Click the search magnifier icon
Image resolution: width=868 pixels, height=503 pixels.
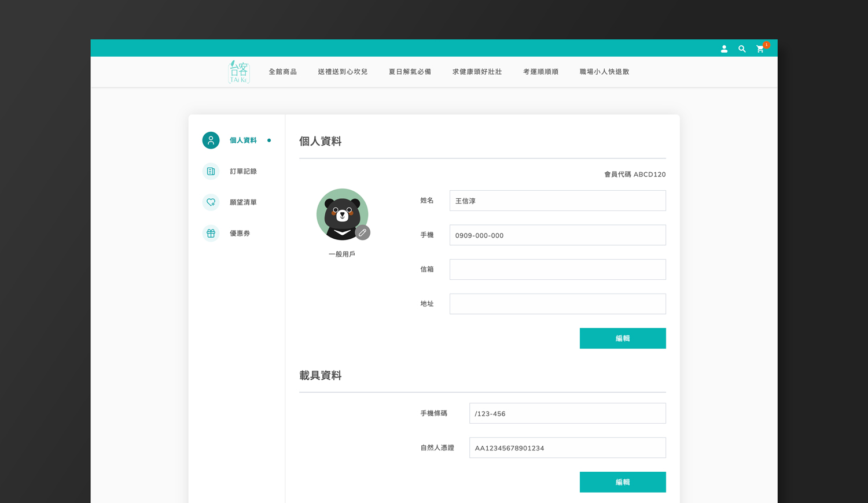tap(742, 49)
